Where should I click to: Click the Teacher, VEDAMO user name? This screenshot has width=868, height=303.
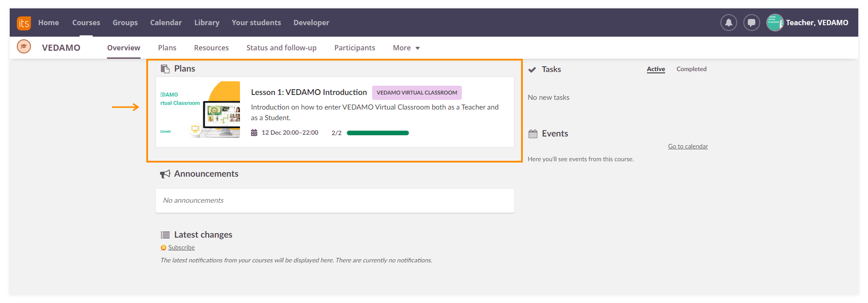click(817, 23)
